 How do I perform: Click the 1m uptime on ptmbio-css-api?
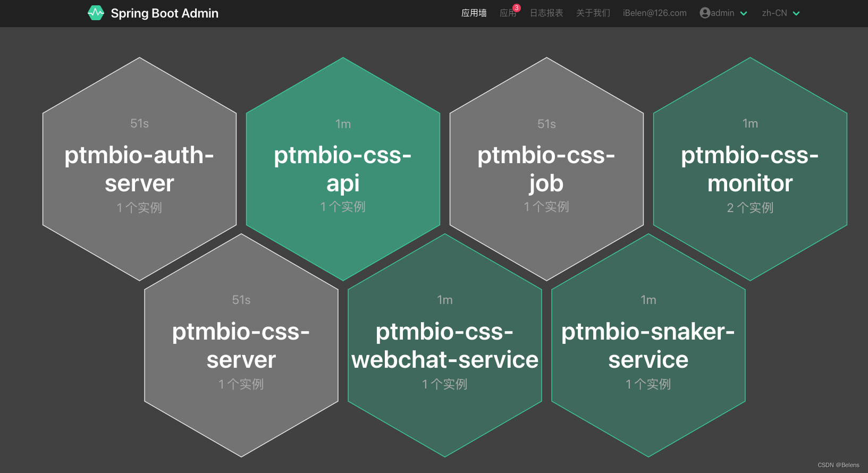coord(343,124)
